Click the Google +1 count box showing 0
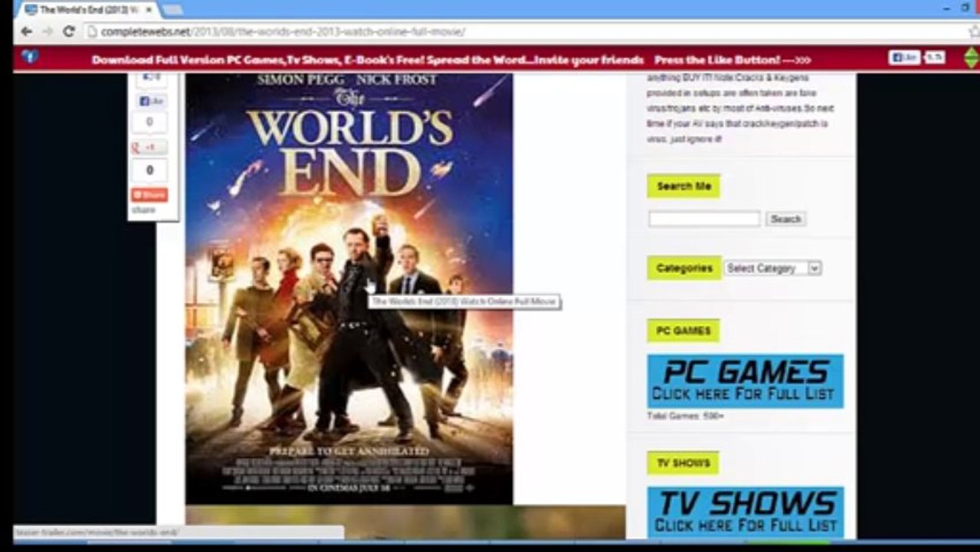The width and height of the screenshot is (980, 552). point(149,170)
